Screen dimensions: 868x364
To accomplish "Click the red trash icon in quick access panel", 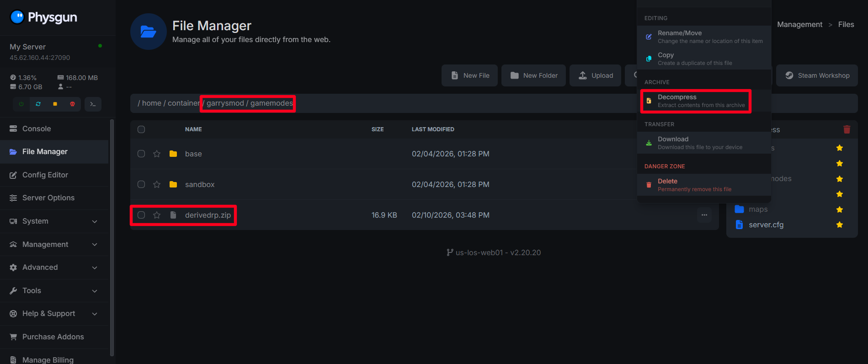I will (x=847, y=129).
